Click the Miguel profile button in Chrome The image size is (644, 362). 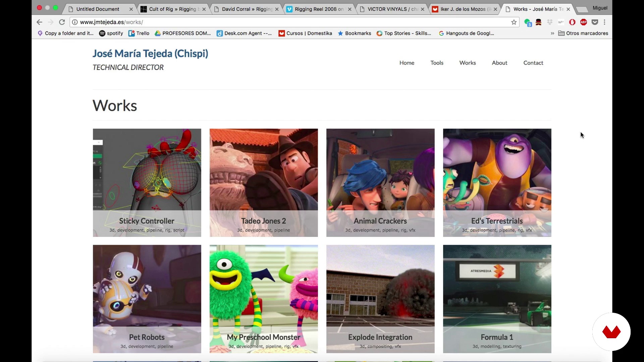pos(600,8)
